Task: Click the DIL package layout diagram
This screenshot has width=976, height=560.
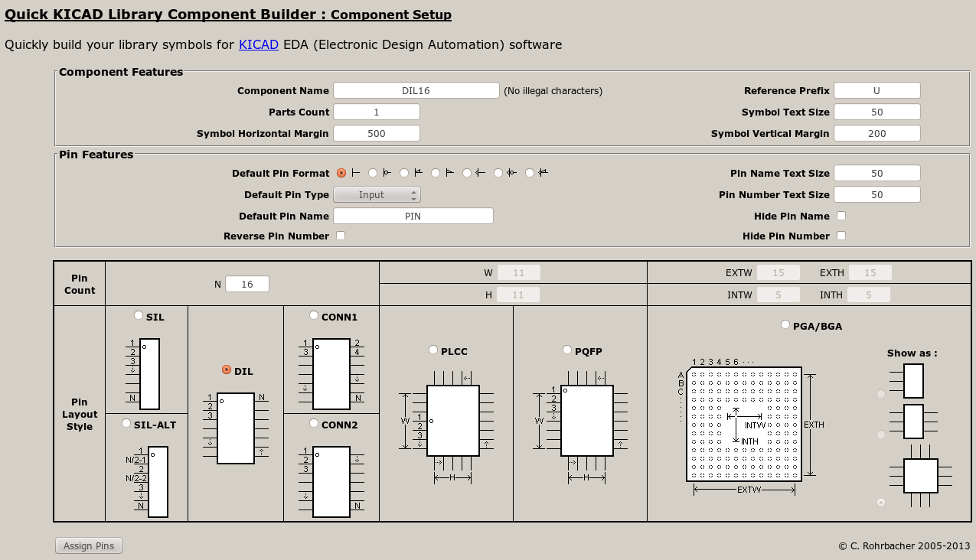Action: click(x=235, y=428)
